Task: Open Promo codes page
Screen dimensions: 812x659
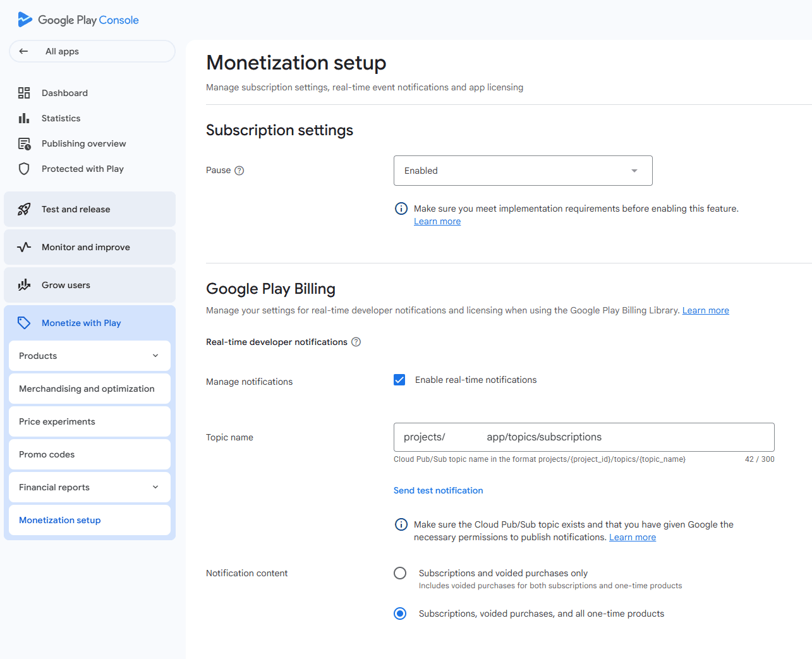Action: tap(90, 454)
